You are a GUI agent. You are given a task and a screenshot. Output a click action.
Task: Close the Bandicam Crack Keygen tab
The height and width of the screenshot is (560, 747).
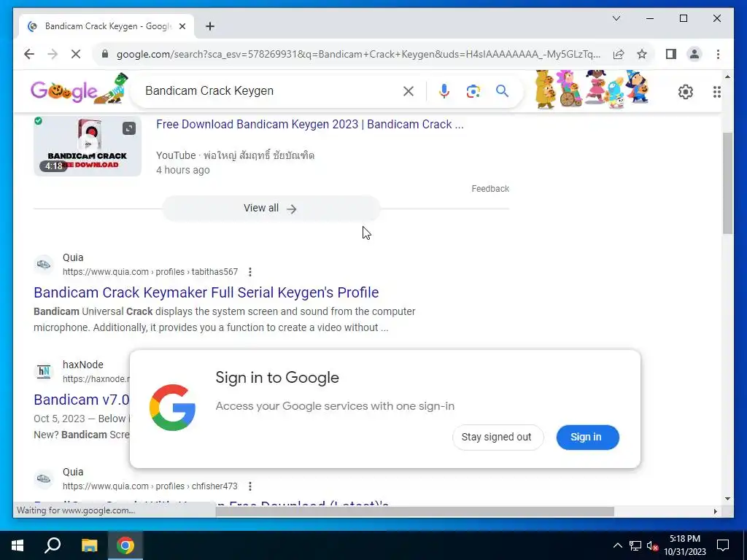click(x=182, y=26)
